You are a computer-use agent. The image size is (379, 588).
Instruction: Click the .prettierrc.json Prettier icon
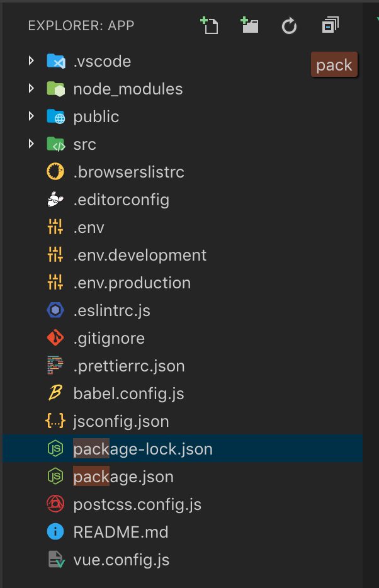click(x=55, y=366)
